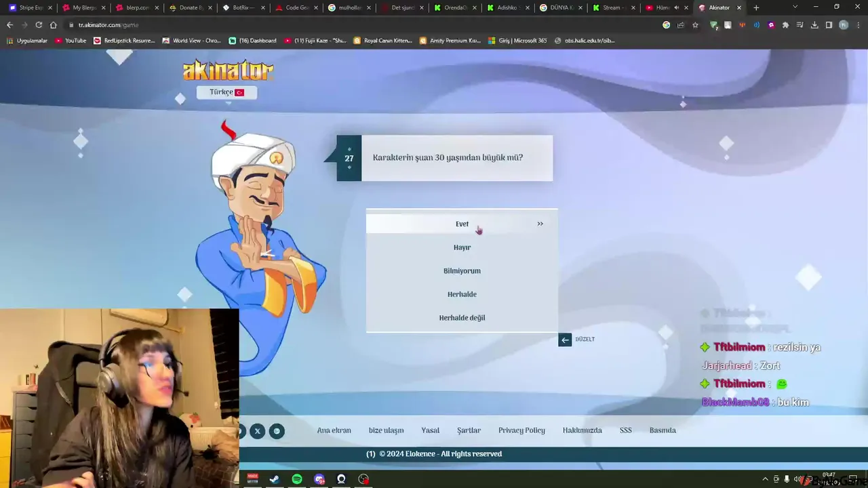Open a new browser tab
868x488 pixels.
(756, 7)
